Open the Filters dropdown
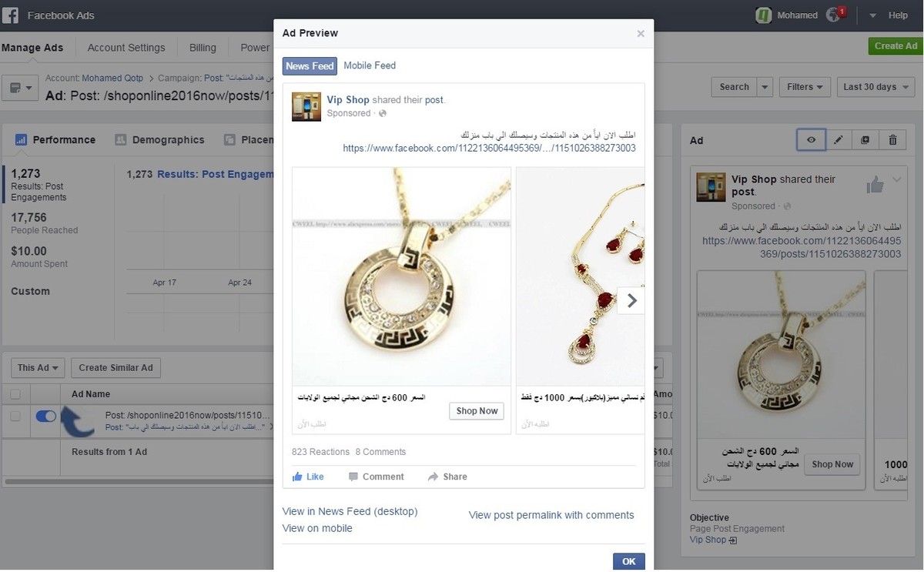Image resolution: width=924 pixels, height=572 pixels. tap(805, 87)
